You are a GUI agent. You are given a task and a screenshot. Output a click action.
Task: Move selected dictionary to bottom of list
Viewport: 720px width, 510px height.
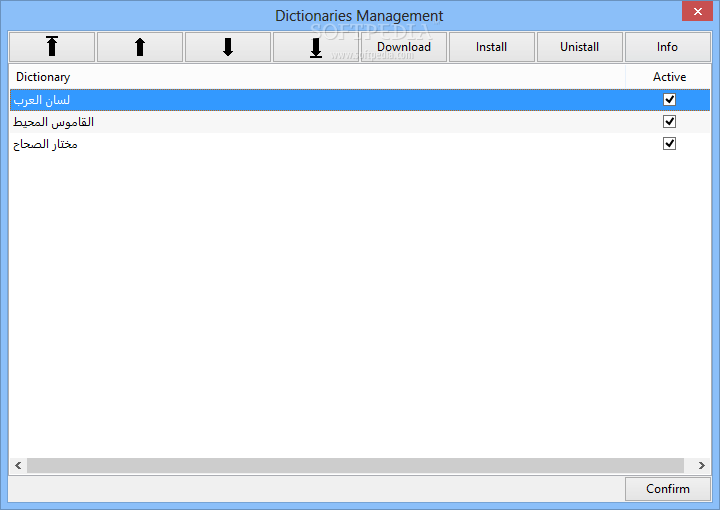[316, 47]
